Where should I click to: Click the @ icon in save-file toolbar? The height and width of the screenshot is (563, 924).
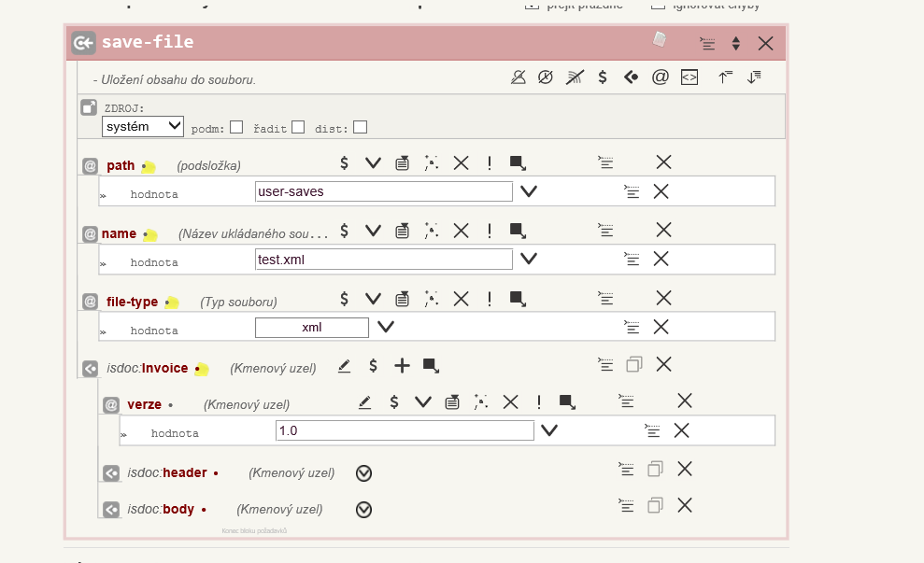[660, 77]
